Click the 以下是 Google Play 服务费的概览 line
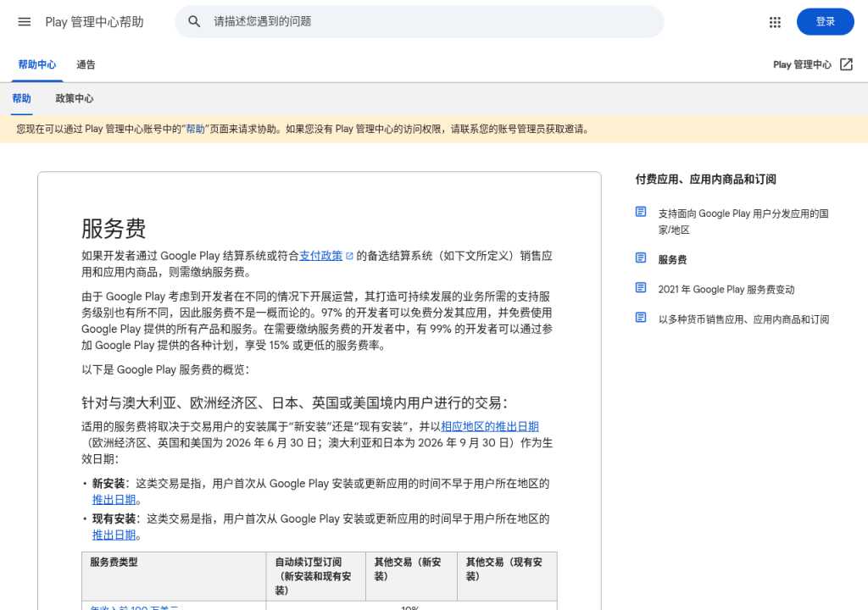Image resolution: width=868 pixels, height=610 pixels. point(165,369)
